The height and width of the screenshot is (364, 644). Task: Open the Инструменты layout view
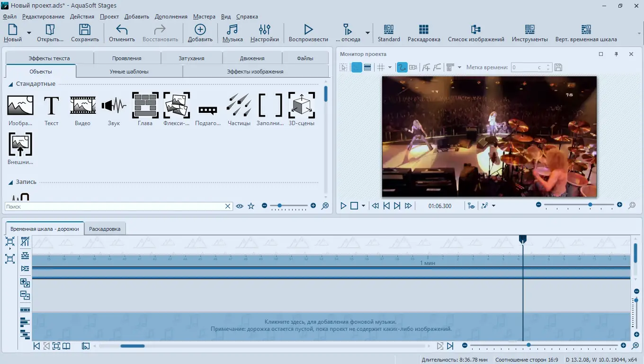(530, 33)
